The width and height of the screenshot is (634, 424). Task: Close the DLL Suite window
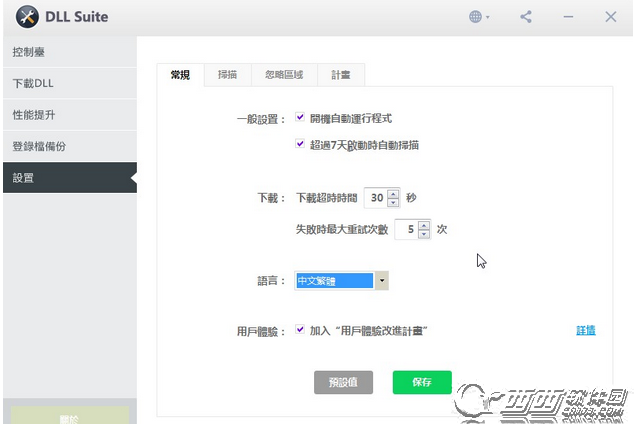pos(611,17)
